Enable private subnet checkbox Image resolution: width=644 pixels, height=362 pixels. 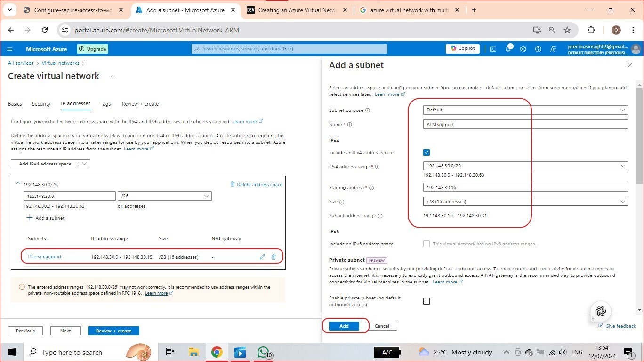427,301
